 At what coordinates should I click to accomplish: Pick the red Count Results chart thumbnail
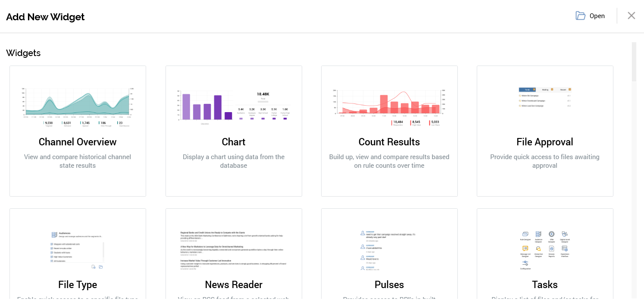[x=389, y=106]
